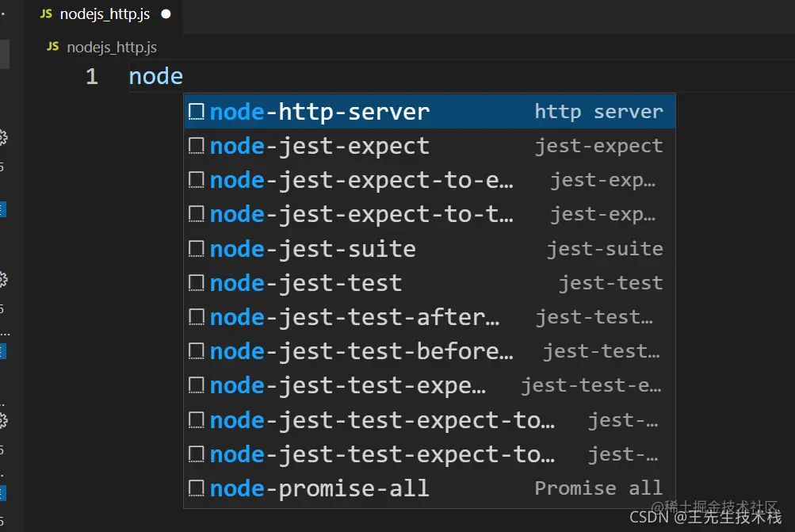795x532 pixels.
Task: Choose the node-jest-test-before… suggestion
Action: pyautogui.click(x=430, y=351)
